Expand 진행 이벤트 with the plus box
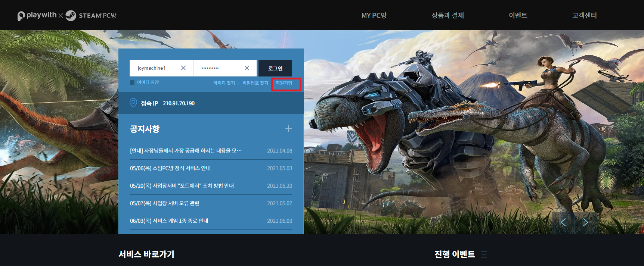The image size is (644, 266). coord(484,254)
